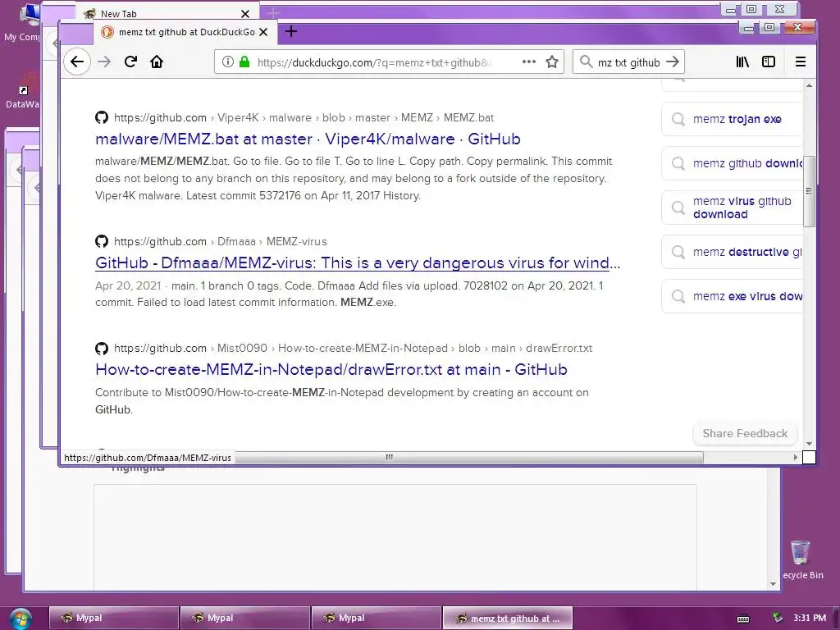Click the search box with mz txt github
840x630 pixels.
[628, 62]
